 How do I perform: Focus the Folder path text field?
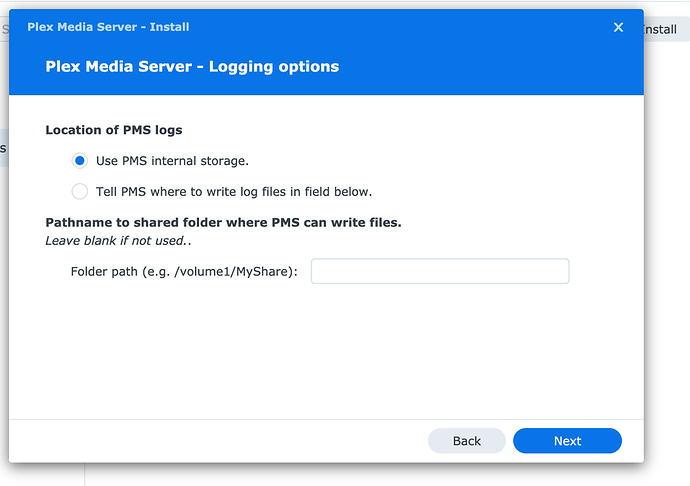(440, 271)
